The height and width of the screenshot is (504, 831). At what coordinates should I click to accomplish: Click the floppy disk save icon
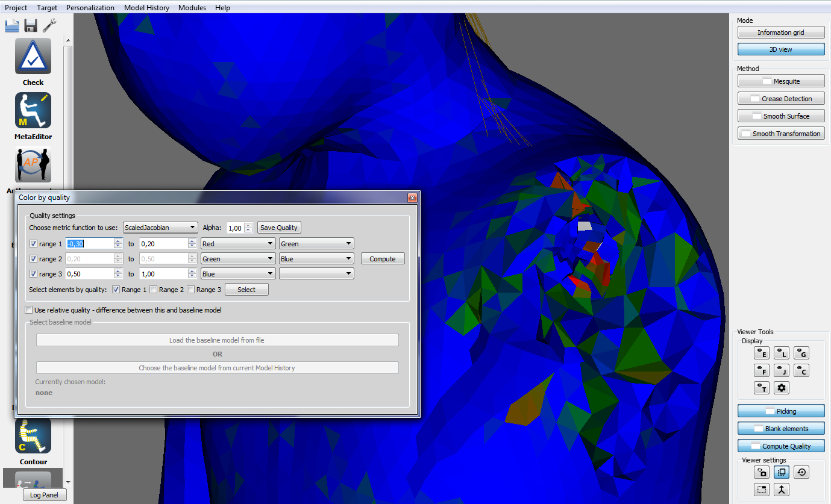(31, 25)
